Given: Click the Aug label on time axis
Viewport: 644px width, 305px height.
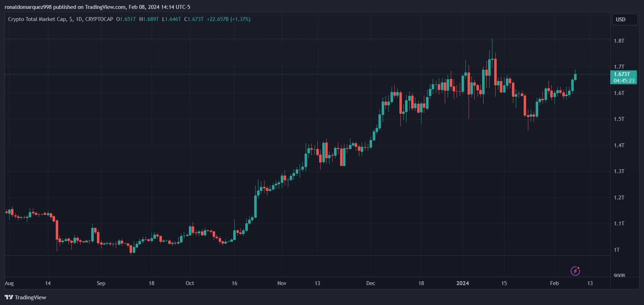Looking at the screenshot, I should 9,283.
